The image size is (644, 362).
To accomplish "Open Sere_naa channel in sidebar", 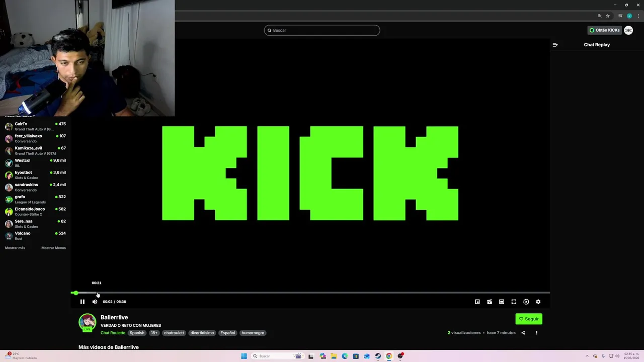I will click(x=35, y=223).
